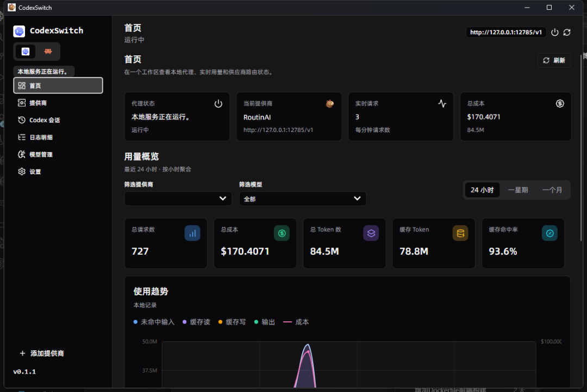Click the yellow database icon in 缓存 Token card
The image size is (587, 392).
pyautogui.click(x=460, y=233)
